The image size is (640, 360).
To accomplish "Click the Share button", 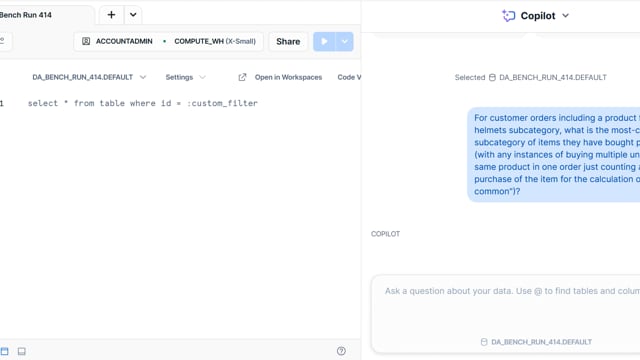I will coord(288,42).
